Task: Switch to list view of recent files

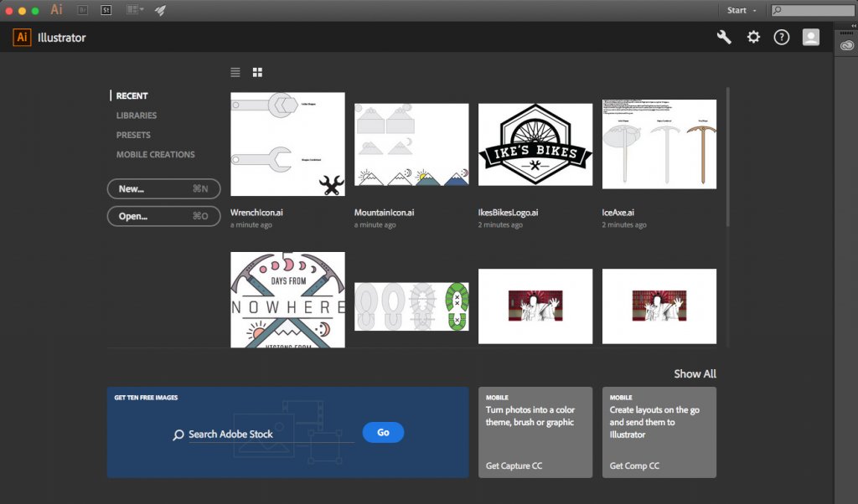Action: click(x=235, y=72)
